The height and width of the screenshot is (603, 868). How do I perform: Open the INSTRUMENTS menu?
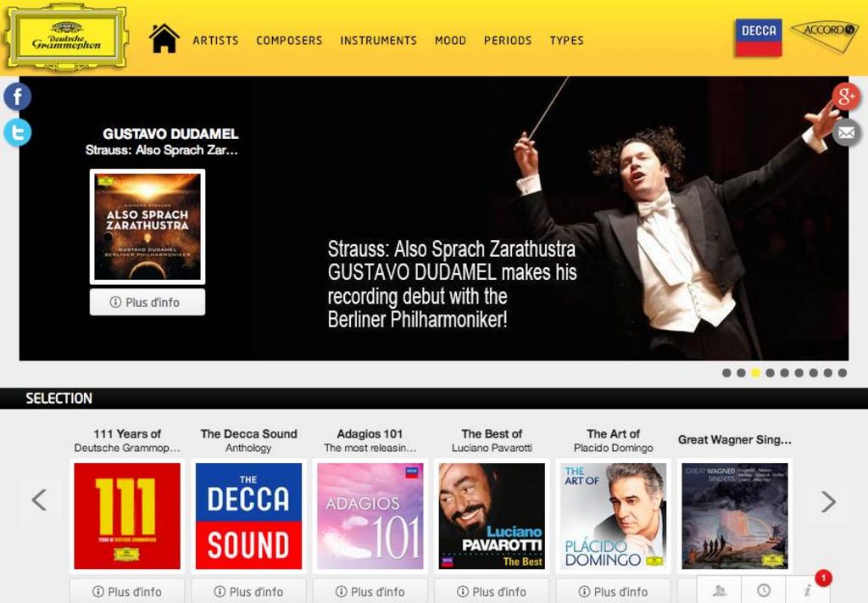[x=379, y=41]
